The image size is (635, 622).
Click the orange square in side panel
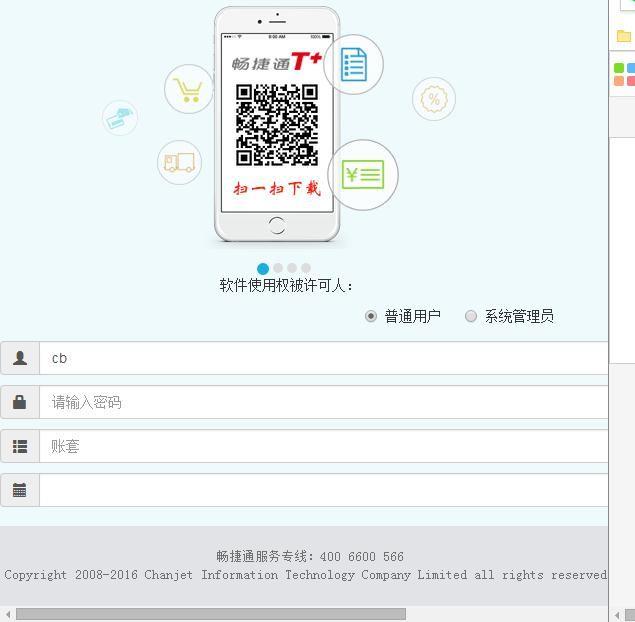tap(619, 81)
